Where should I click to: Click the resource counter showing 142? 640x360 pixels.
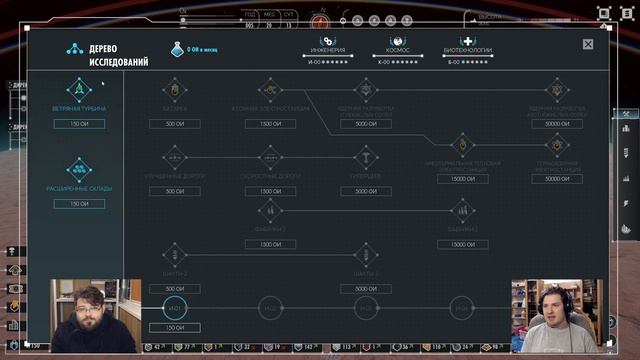pyautogui.click(x=308, y=347)
